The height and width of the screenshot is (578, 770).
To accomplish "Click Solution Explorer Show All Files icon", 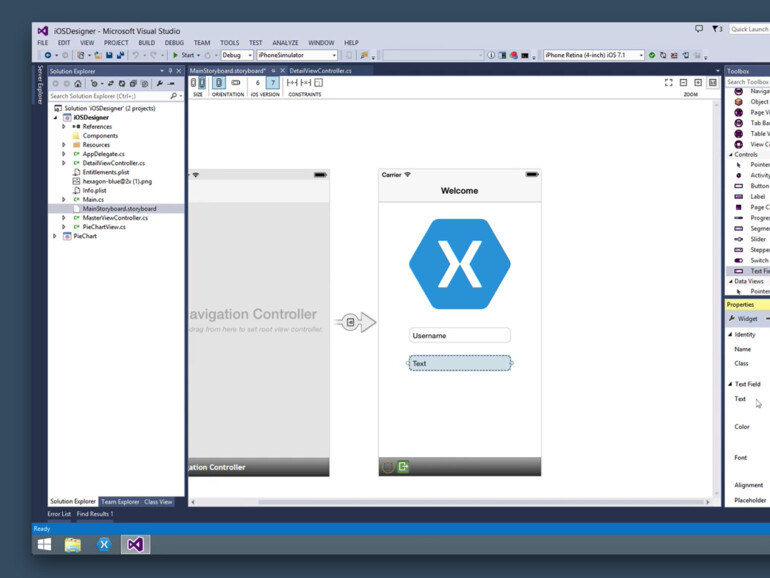I will click(144, 83).
